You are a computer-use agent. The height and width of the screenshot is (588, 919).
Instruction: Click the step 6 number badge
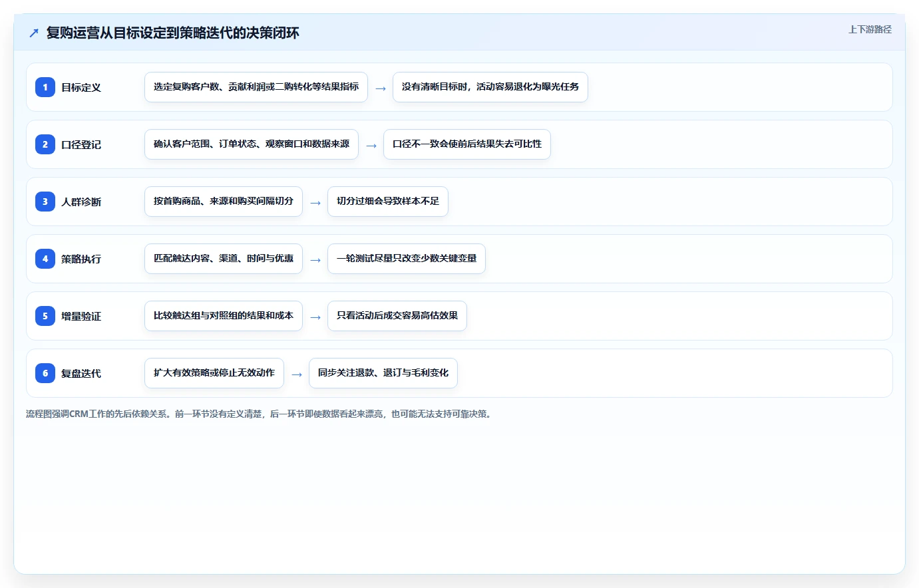tap(45, 373)
